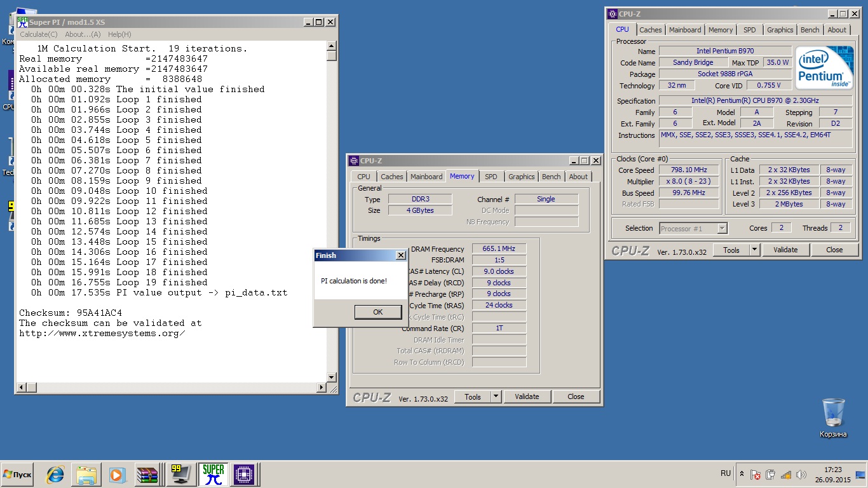Switch to Mainboard tab in CPU window
This screenshot has width=868, height=488.
(685, 30)
